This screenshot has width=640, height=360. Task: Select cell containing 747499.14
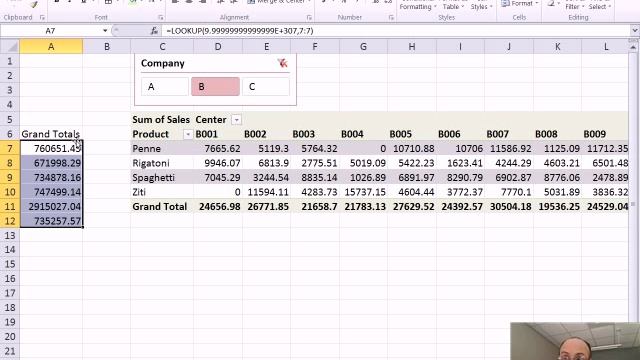tap(51, 192)
